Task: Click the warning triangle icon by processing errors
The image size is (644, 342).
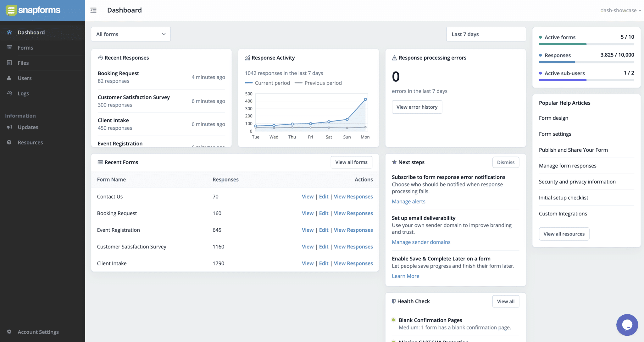Action: pyautogui.click(x=394, y=58)
